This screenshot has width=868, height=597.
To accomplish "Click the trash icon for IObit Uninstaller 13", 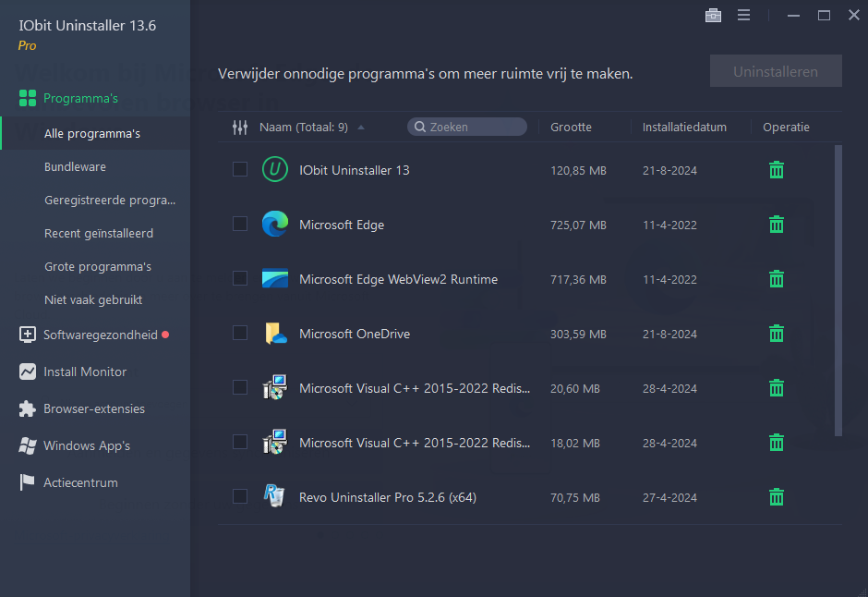I will 776,170.
